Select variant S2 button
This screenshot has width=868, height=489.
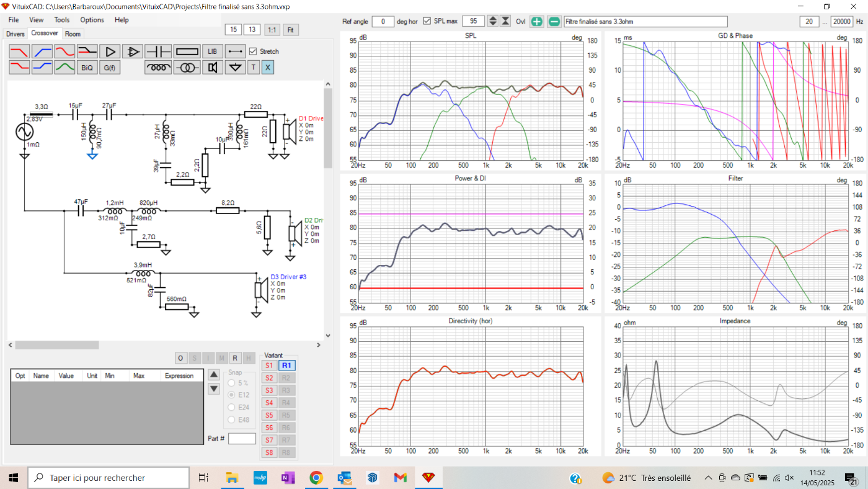(x=269, y=378)
